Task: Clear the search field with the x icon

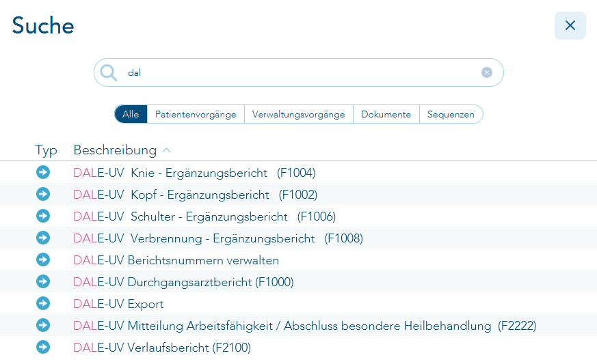Action: (x=487, y=72)
